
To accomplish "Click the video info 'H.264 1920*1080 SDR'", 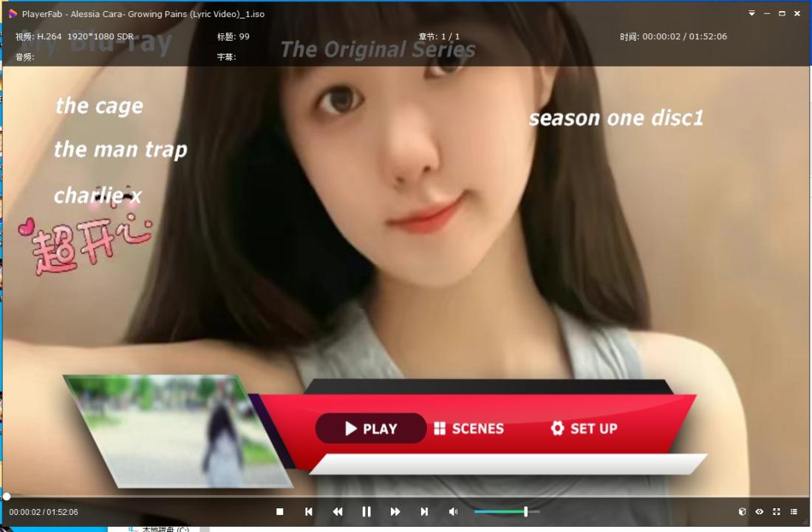I will [x=86, y=37].
